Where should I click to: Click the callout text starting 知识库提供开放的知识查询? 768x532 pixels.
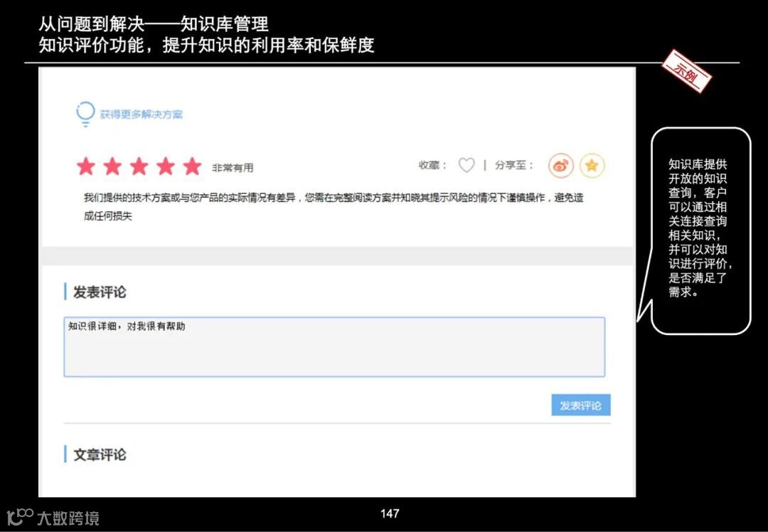[x=700, y=228]
